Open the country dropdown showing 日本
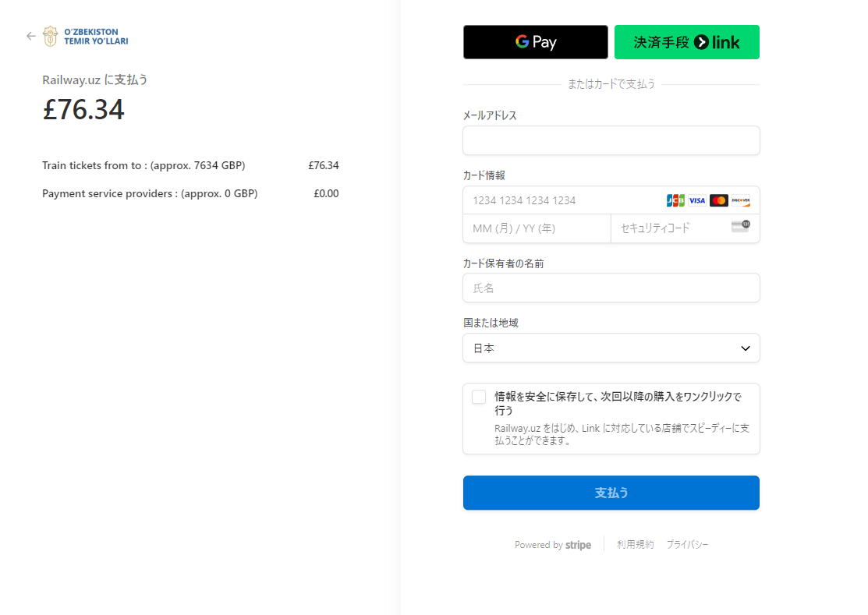 pos(611,348)
